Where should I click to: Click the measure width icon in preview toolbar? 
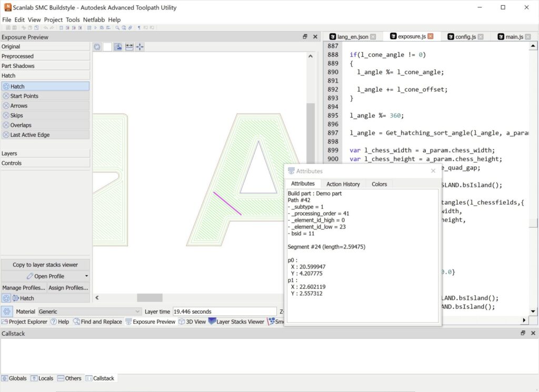(128, 47)
